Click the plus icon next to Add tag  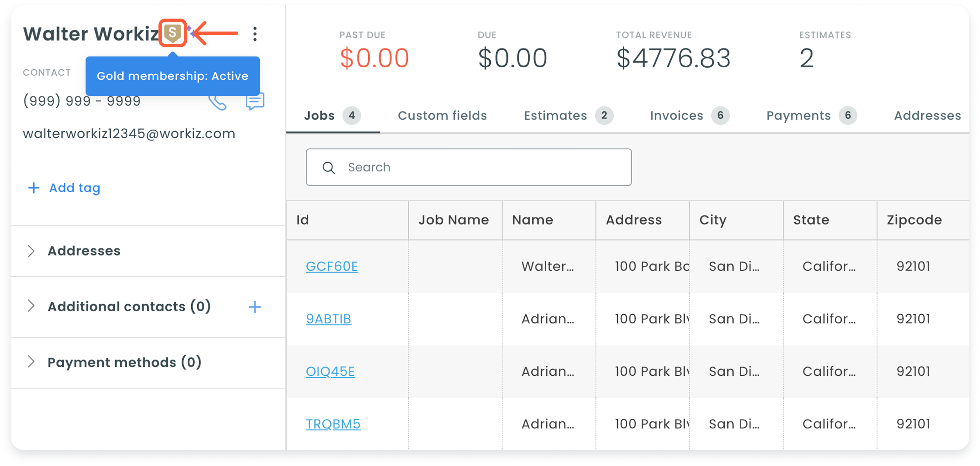pos(34,188)
